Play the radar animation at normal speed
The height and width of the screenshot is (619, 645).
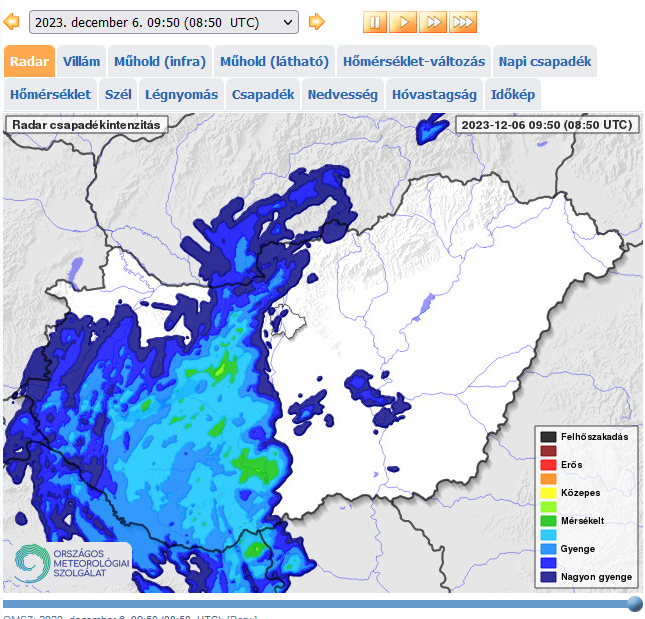[x=403, y=21]
